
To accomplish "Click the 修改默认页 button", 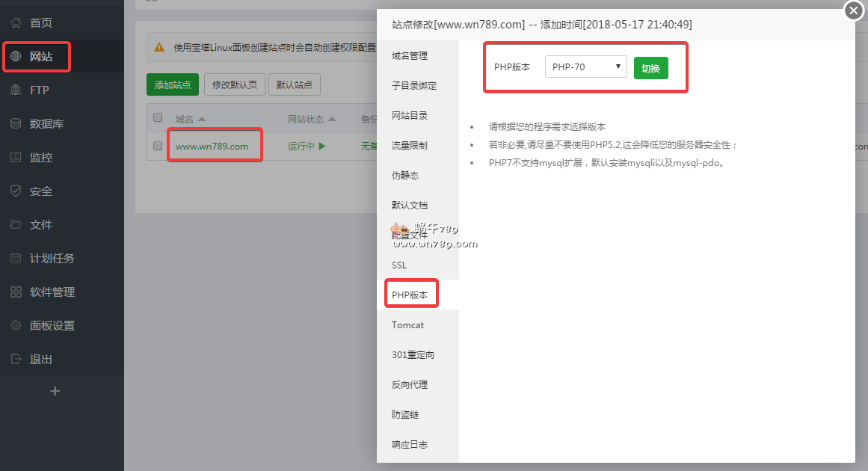I will click(235, 84).
